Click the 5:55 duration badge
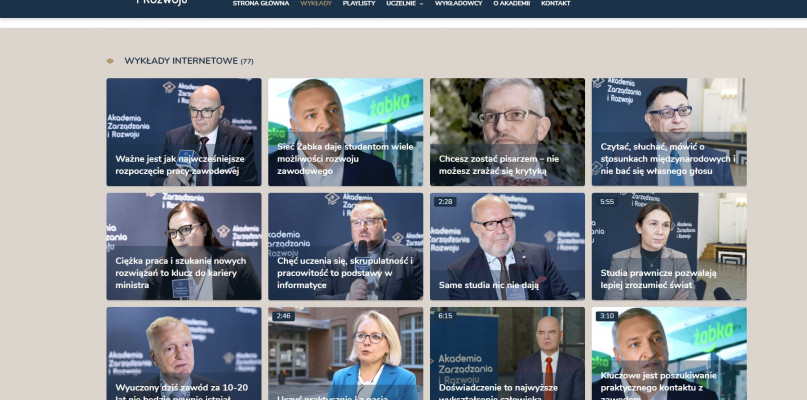The height and width of the screenshot is (400, 807). click(x=607, y=202)
